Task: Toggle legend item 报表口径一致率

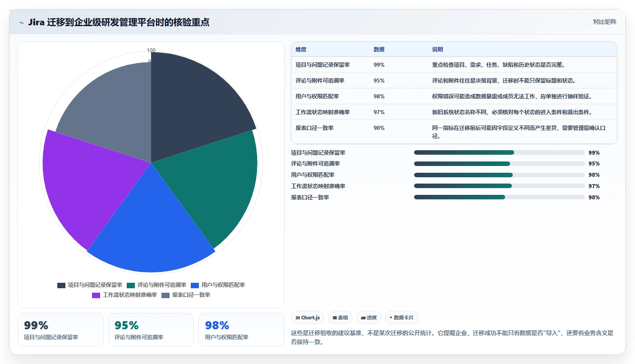Action: pyautogui.click(x=186, y=295)
